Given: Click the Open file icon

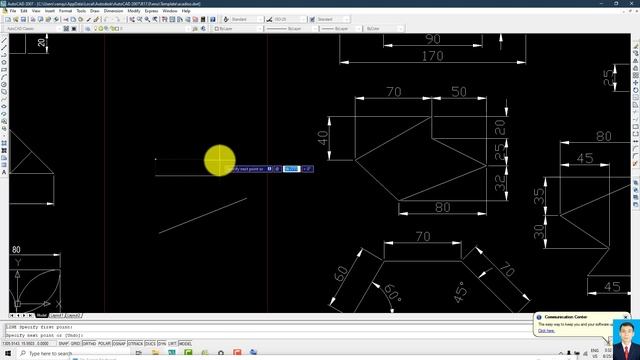Looking at the screenshot, I should click(x=16, y=20).
